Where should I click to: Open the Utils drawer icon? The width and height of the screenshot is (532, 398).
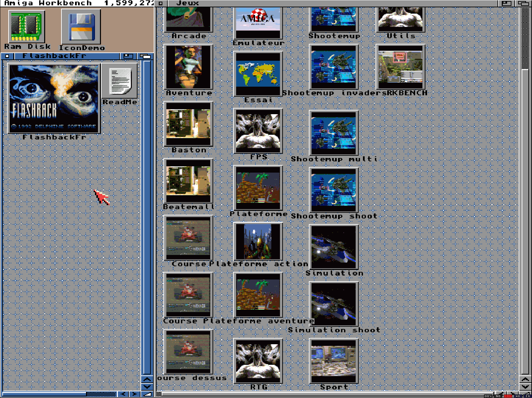click(x=400, y=19)
